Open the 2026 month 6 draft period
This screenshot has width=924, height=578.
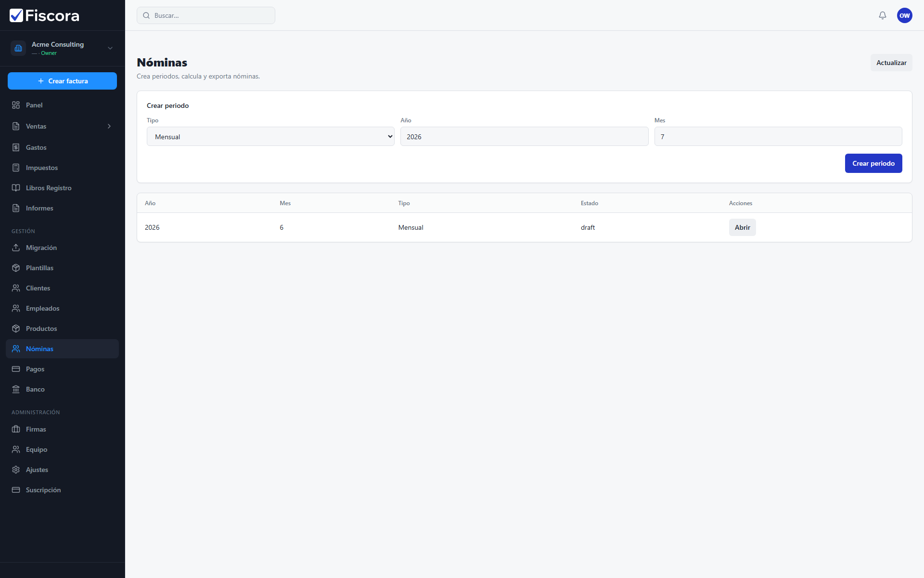click(742, 227)
